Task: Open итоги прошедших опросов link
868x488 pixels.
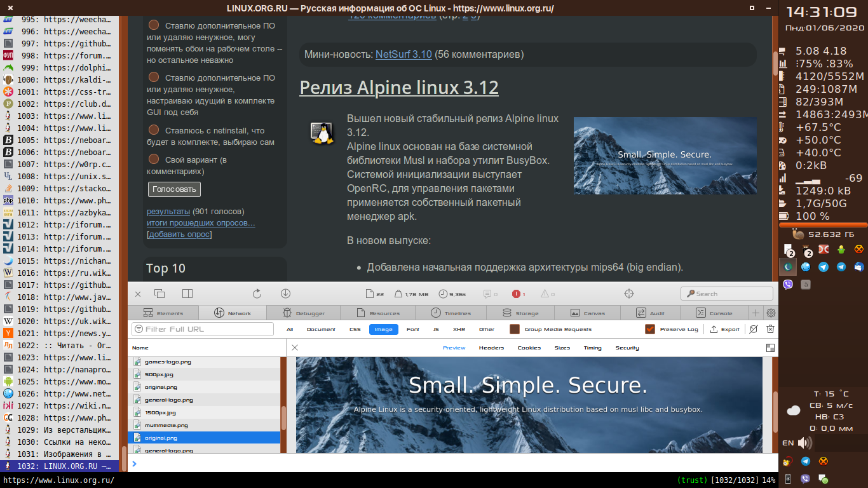Action: coord(201,222)
